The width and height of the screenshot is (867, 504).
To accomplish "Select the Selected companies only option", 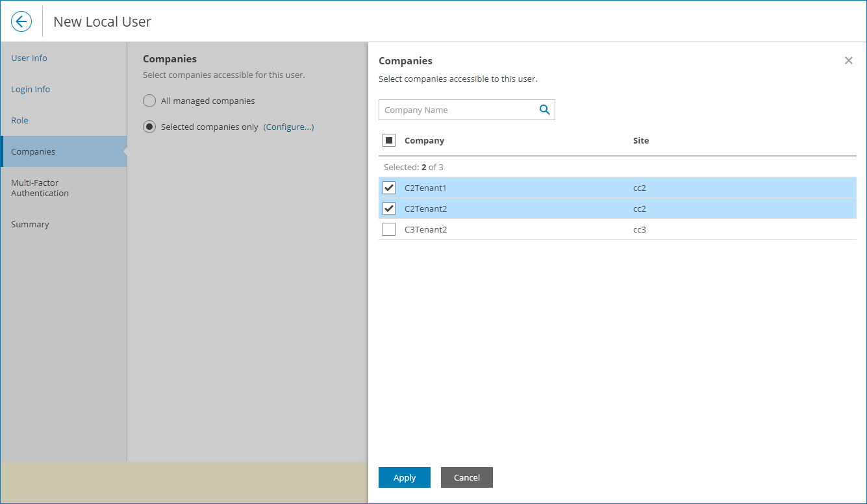I will (149, 127).
